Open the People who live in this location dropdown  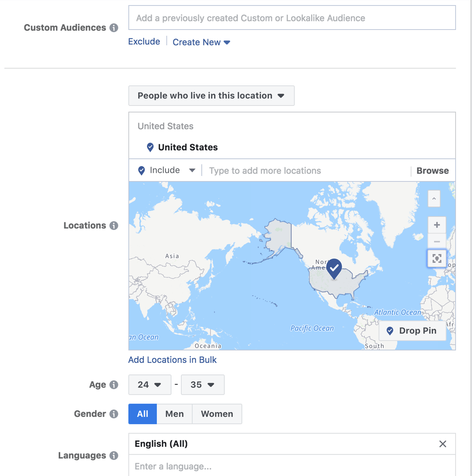tap(211, 95)
